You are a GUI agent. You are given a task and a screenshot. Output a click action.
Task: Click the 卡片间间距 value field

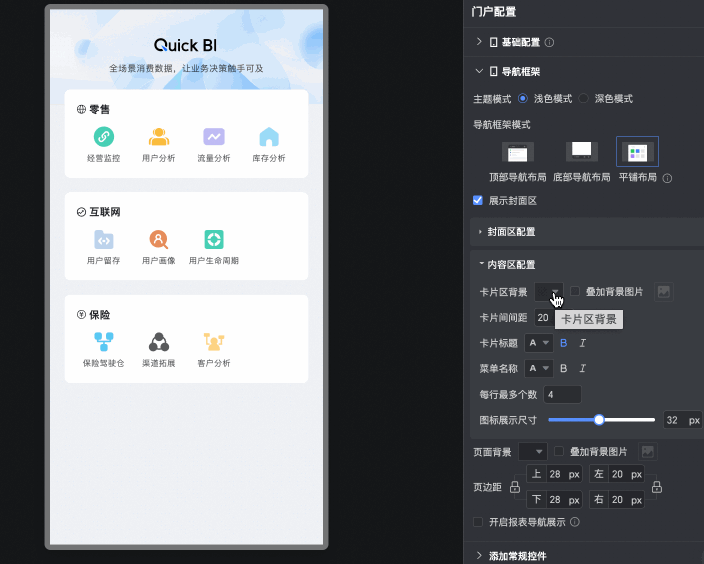click(544, 317)
